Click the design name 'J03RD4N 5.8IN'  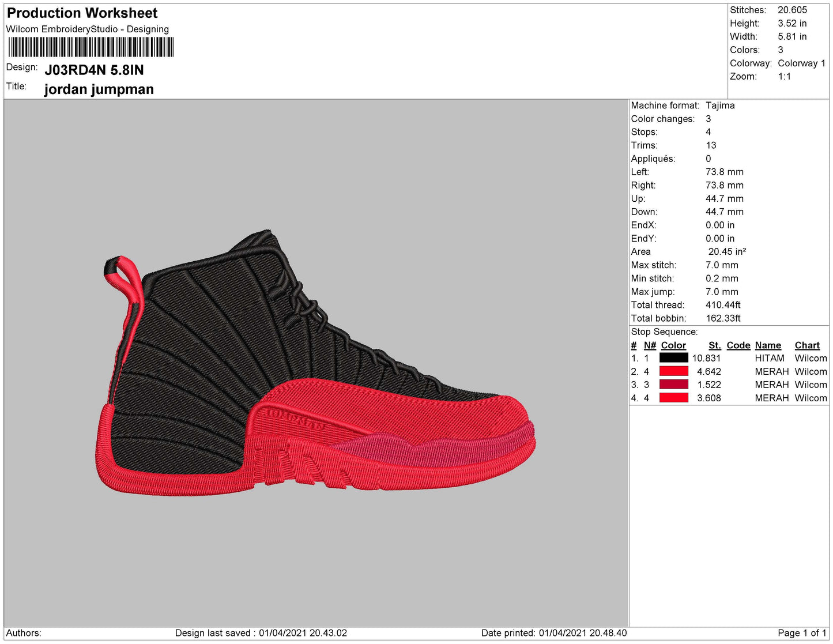(x=94, y=70)
